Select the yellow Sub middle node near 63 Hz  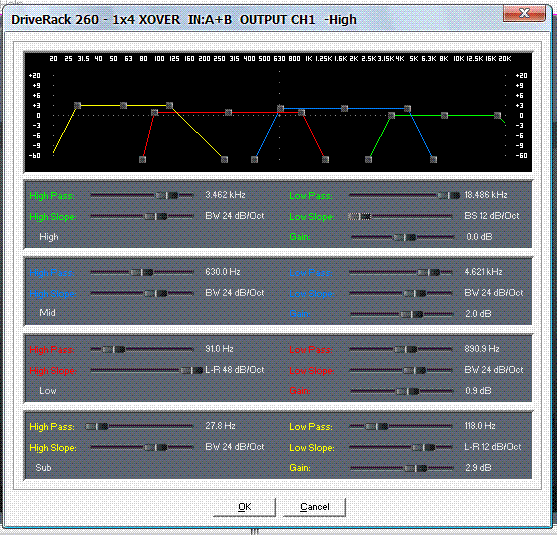click(123, 106)
